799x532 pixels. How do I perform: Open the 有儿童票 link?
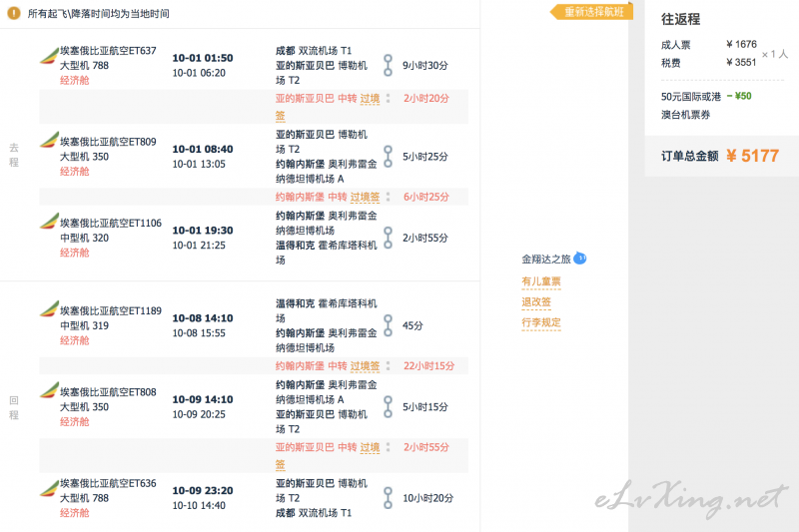pos(540,281)
